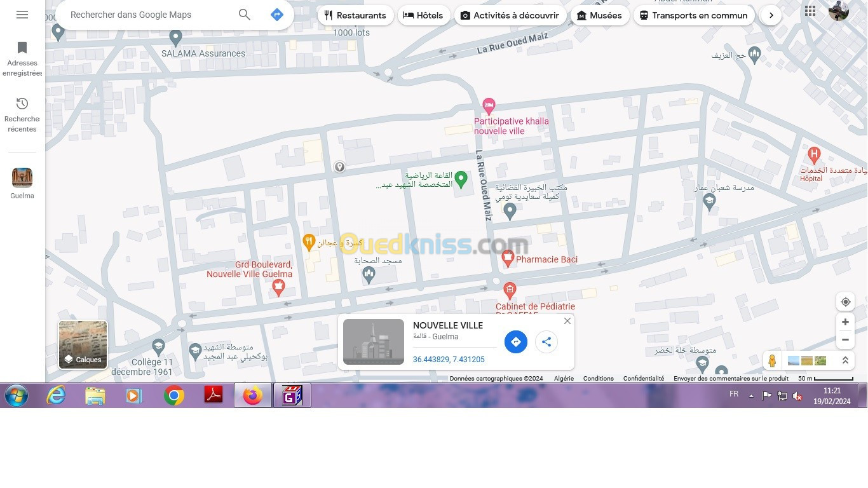Open Adobe Reader from taskbar
This screenshot has height=488, width=868.
point(213,396)
